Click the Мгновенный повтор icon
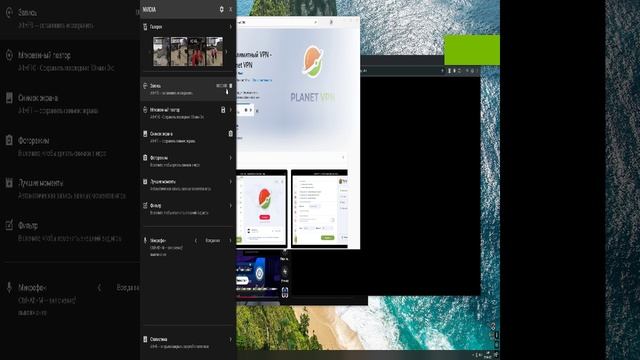Screen dimensions: 640x360 (x=145, y=110)
